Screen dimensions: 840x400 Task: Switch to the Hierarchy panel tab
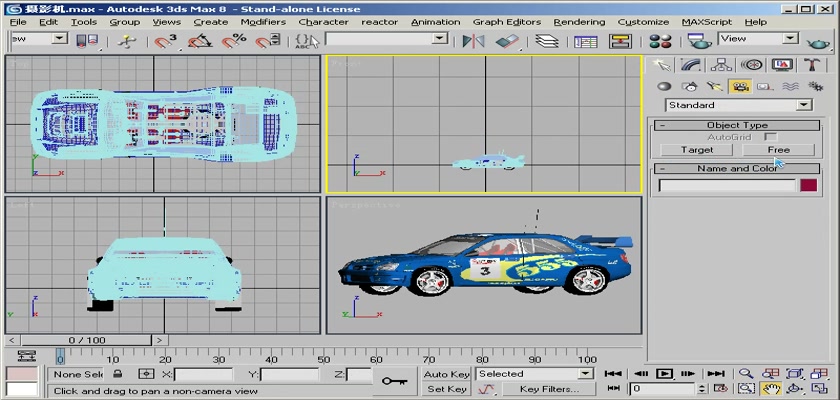tap(721, 65)
